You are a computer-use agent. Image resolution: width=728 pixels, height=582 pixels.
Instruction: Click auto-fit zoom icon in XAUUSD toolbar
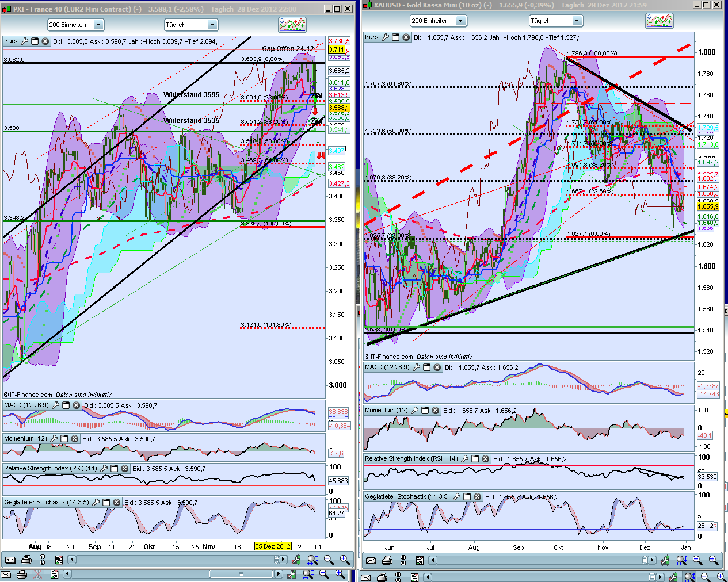click(x=682, y=560)
